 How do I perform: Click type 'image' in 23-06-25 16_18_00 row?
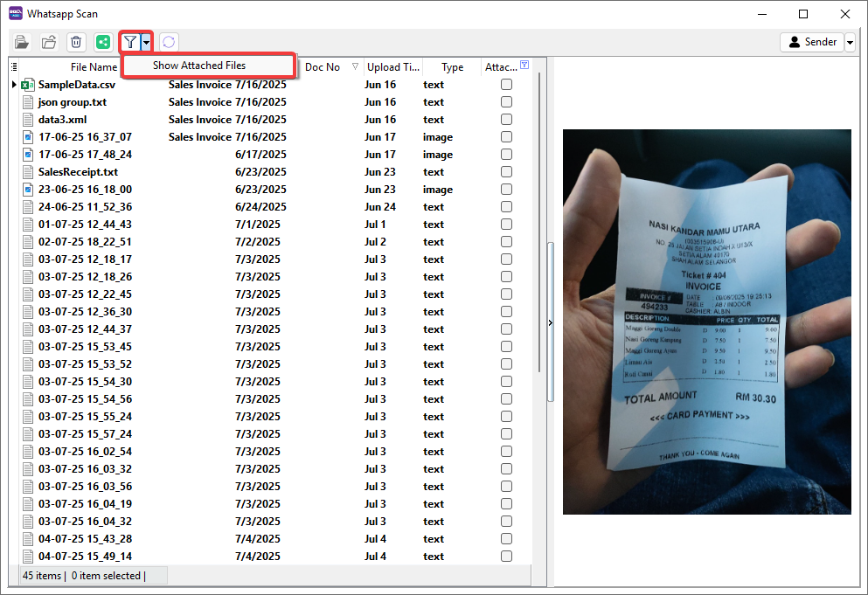[438, 190]
